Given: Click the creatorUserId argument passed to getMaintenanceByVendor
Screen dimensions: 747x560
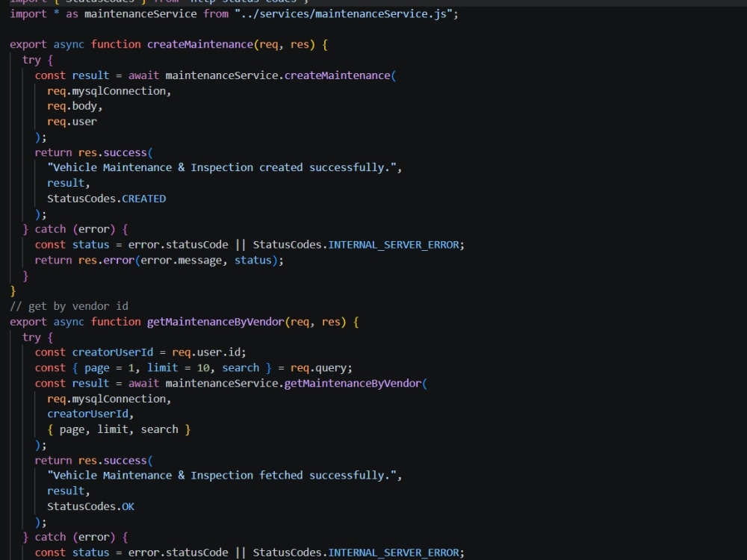Looking at the screenshot, I should pos(87,414).
